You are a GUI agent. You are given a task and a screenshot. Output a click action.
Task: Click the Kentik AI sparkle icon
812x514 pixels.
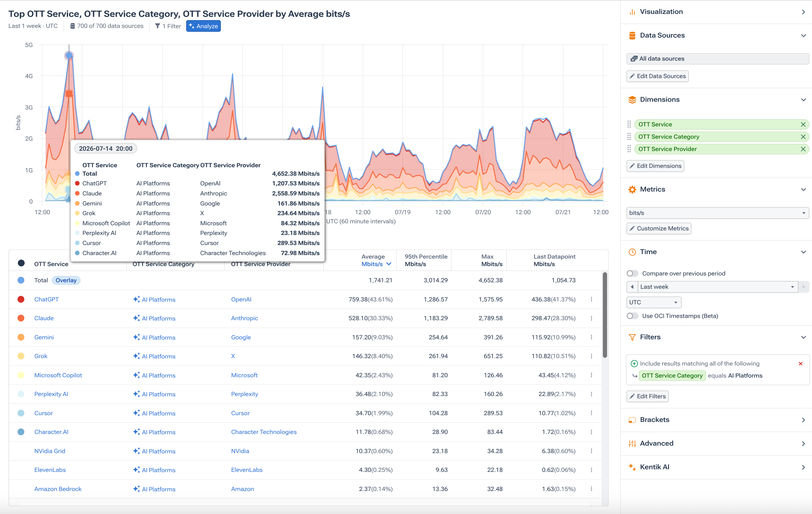point(632,467)
